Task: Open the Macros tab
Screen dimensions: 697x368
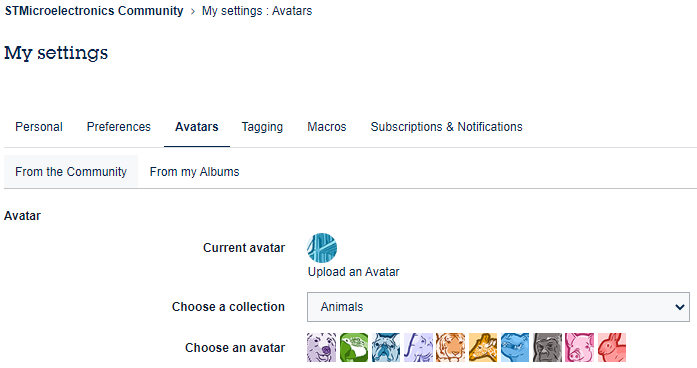Action: (327, 127)
